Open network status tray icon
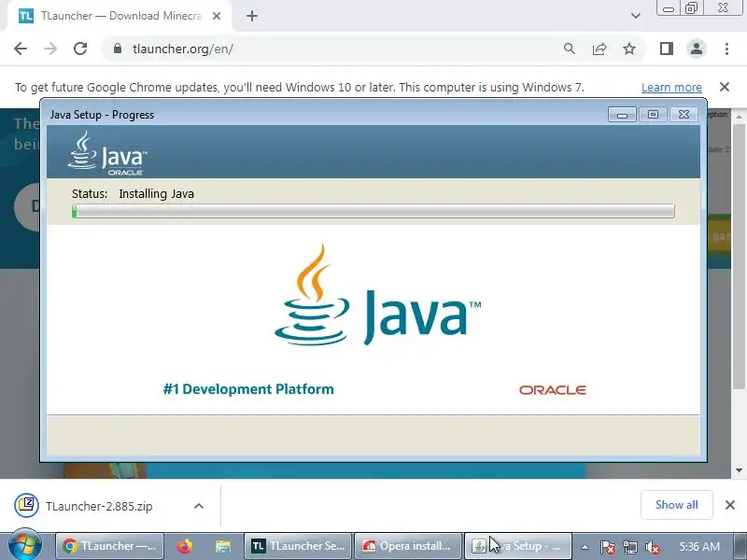This screenshot has width=747, height=560. coord(629,547)
